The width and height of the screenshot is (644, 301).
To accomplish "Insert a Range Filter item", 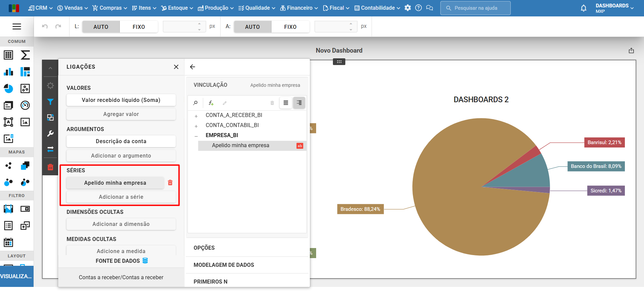I will [8, 209].
